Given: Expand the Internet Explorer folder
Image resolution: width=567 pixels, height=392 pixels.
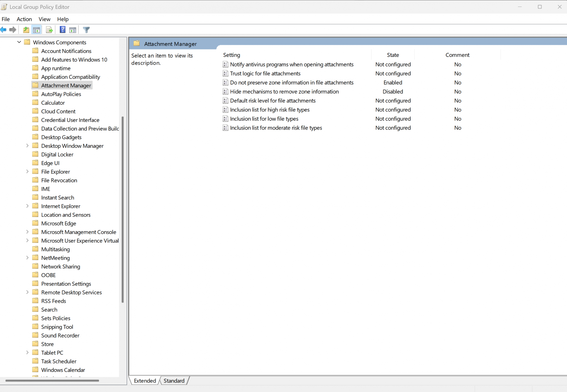Looking at the screenshot, I should point(27,206).
